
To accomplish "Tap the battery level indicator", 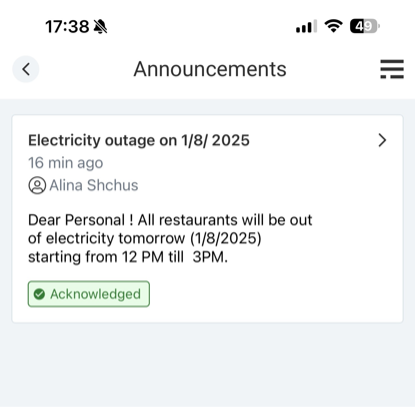I will pos(365,26).
